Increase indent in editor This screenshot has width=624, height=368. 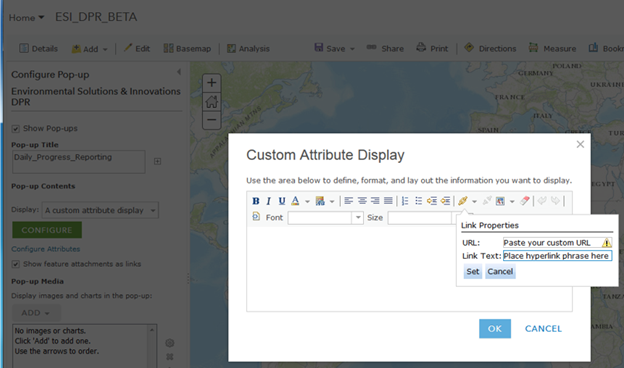point(445,201)
